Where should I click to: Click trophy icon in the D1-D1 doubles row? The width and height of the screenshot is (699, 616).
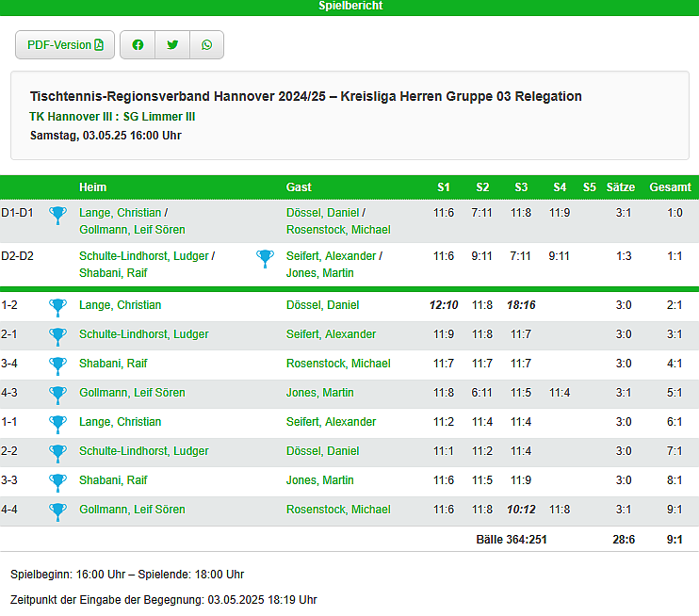pyautogui.click(x=58, y=216)
